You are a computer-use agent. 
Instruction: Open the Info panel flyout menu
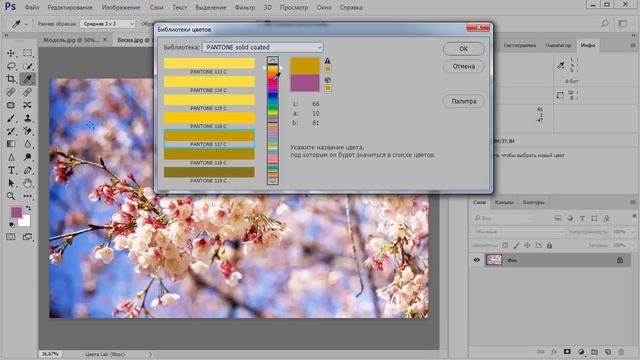633,45
